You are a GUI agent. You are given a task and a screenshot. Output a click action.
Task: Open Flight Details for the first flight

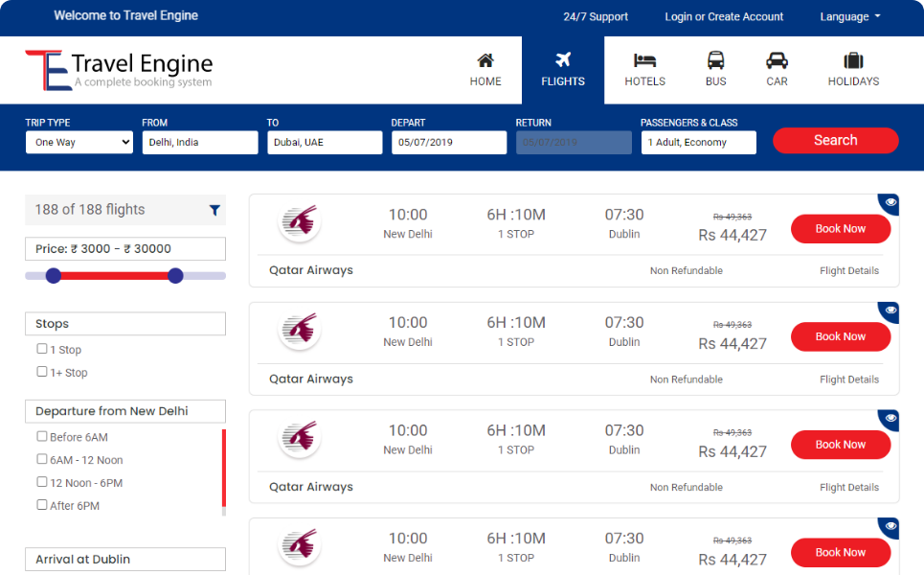pos(848,271)
